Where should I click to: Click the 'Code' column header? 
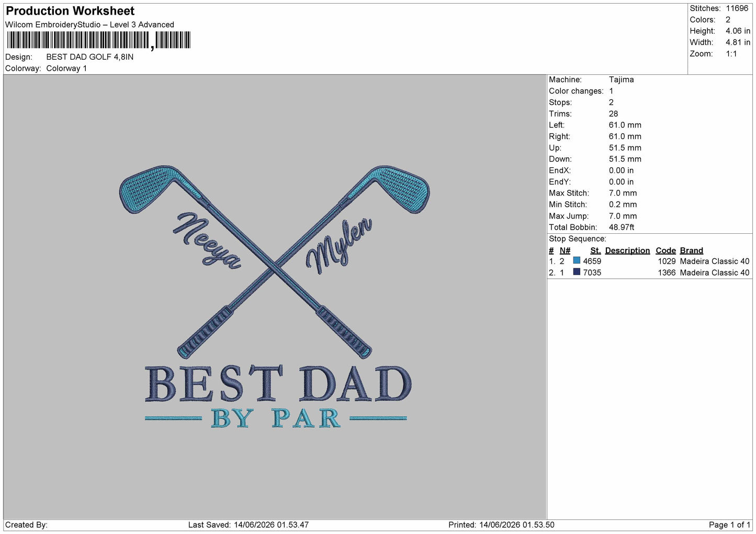(x=665, y=251)
